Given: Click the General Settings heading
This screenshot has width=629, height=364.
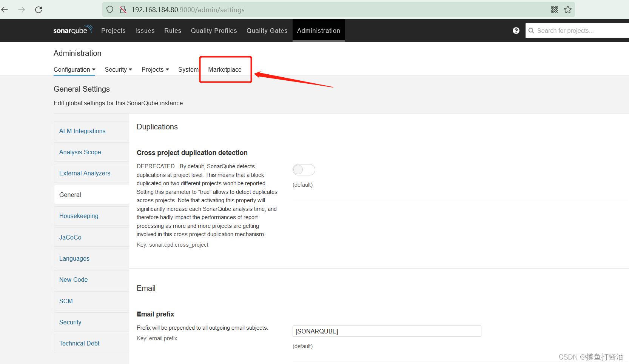Looking at the screenshot, I should 82,89.
